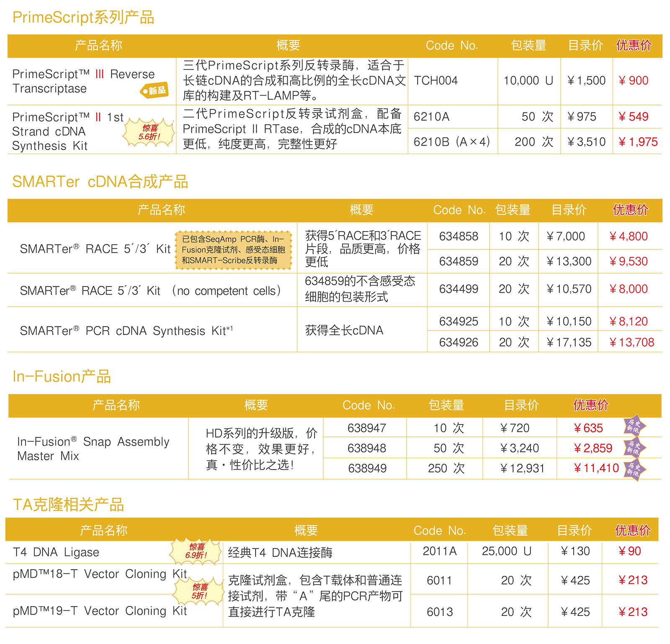This screenshot has width=670, height=644.
Task: Click the discount price ¥9,530
Action: 628,261
